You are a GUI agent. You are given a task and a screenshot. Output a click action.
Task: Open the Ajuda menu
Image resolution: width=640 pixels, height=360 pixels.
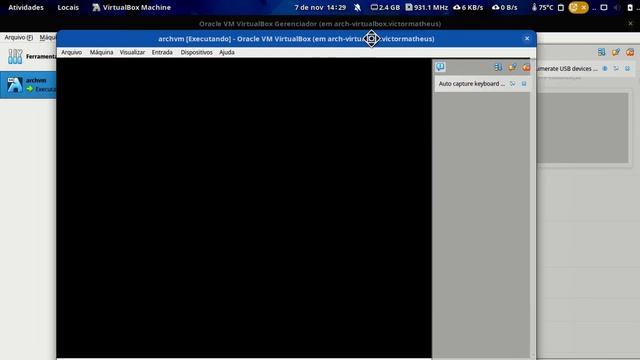pyautogui.click(x=227, y=52)
